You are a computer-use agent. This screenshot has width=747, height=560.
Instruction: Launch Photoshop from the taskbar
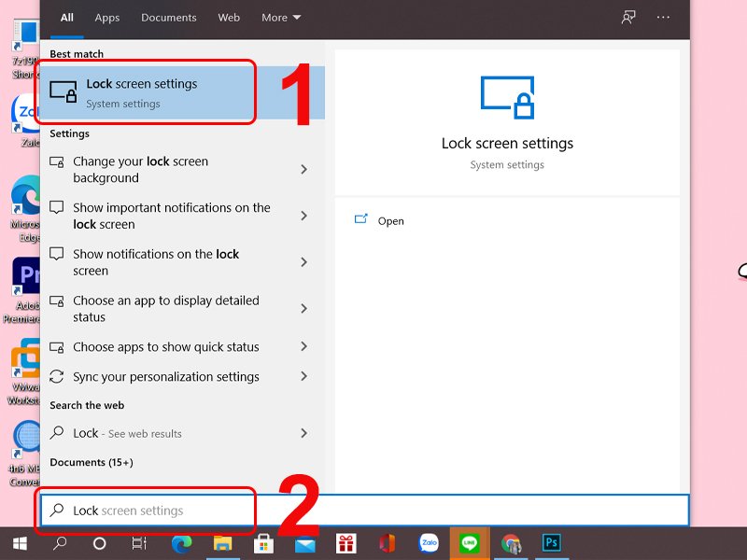tap(552, 543)
